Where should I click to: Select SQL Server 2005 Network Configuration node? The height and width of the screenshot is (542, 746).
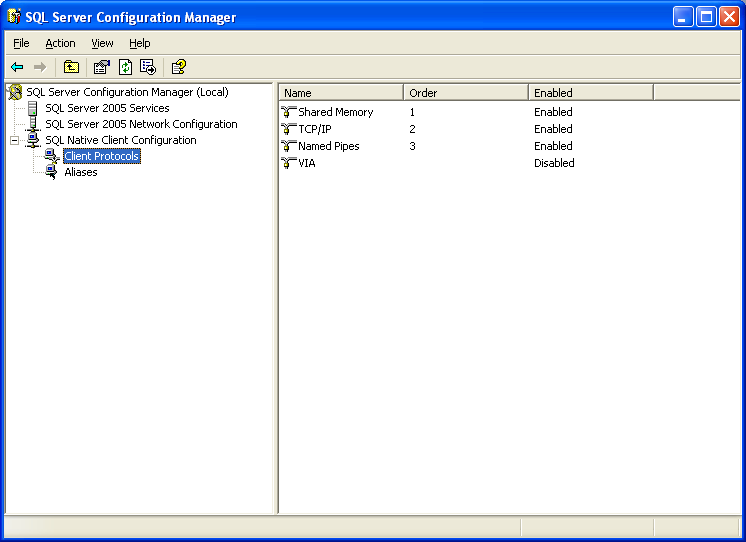click(141, 124)
